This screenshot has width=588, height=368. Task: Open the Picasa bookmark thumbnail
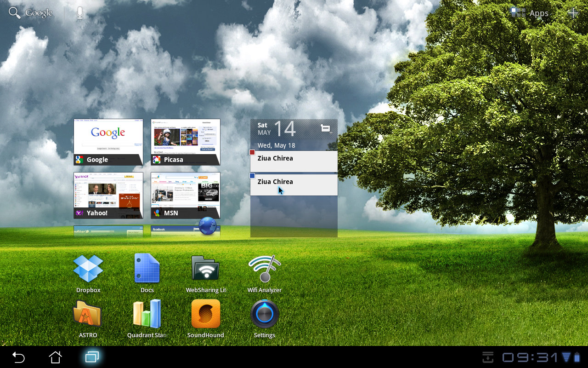click(x=186, y=142)
